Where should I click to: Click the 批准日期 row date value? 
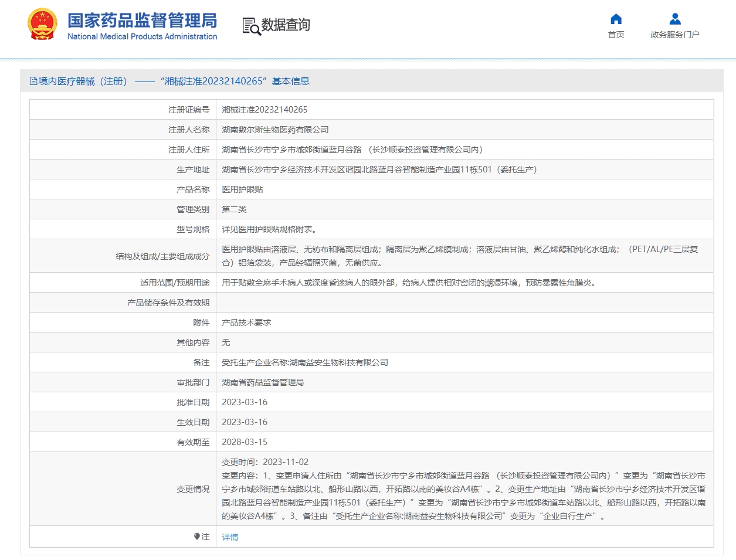click(245, 402)
